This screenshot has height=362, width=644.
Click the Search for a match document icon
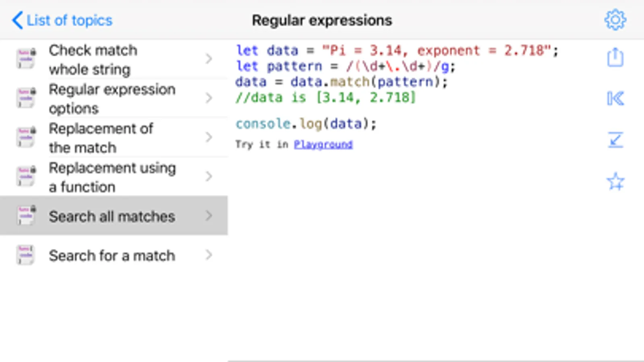[26, 255]
